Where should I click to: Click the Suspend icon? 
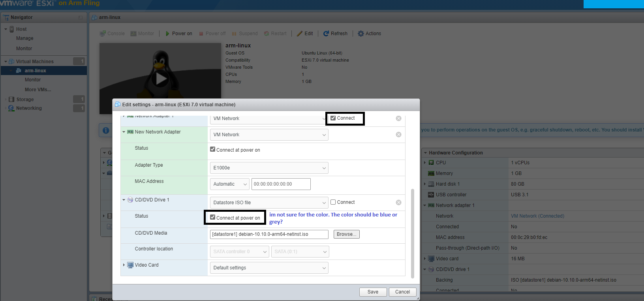click(x=235, y=34)
